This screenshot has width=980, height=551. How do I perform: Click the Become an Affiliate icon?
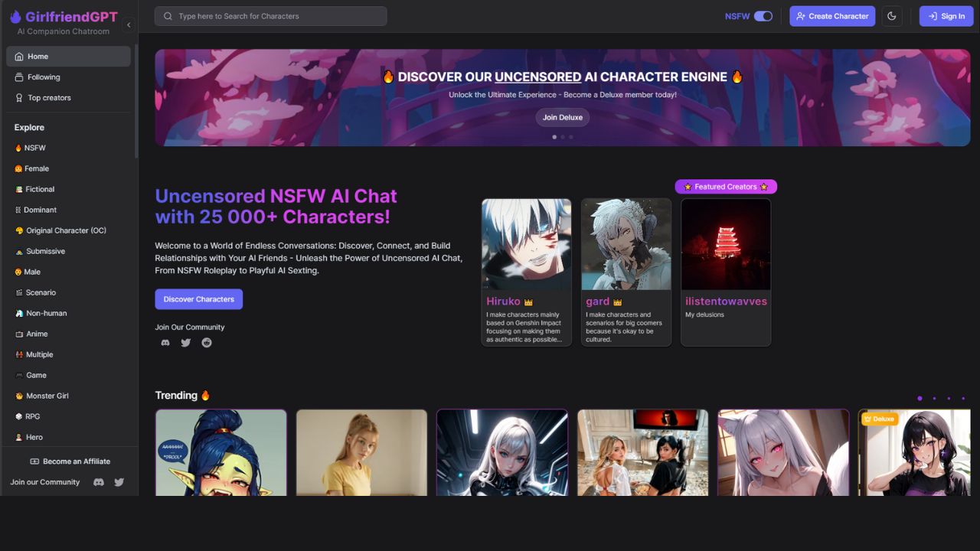coord(34,461)
